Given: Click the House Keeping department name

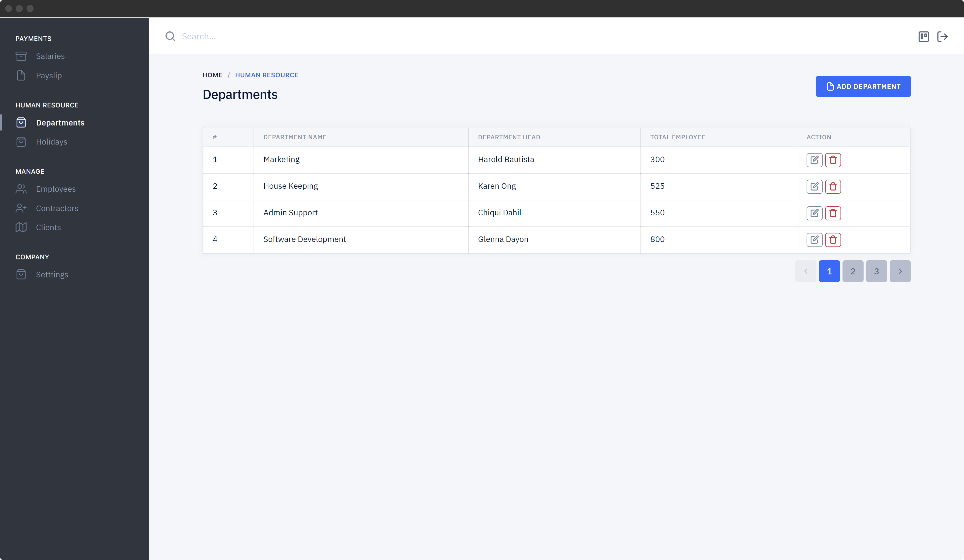Looking at the screenshot, I should coord(290,186).
